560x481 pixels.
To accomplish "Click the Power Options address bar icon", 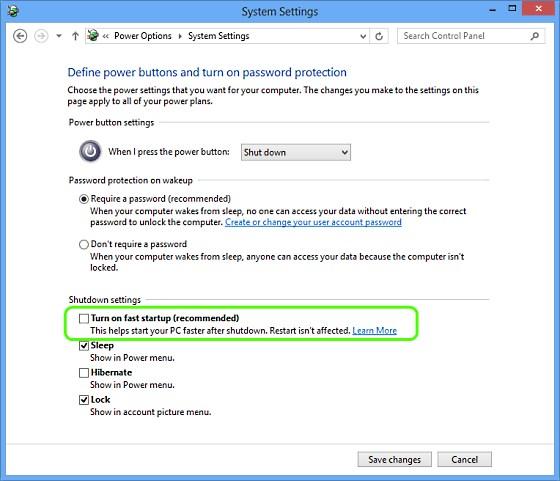I will pos(93,36).
